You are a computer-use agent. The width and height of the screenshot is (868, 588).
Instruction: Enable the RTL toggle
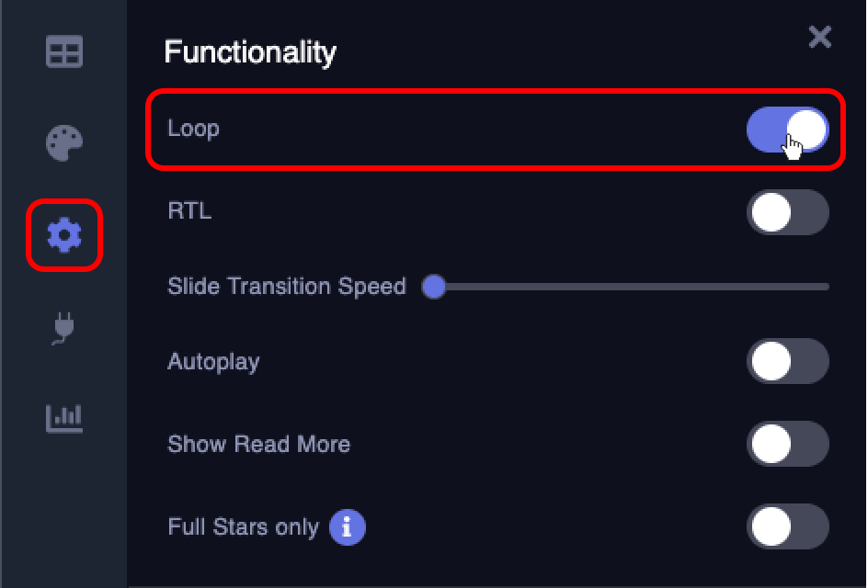[x=788, y=212]
